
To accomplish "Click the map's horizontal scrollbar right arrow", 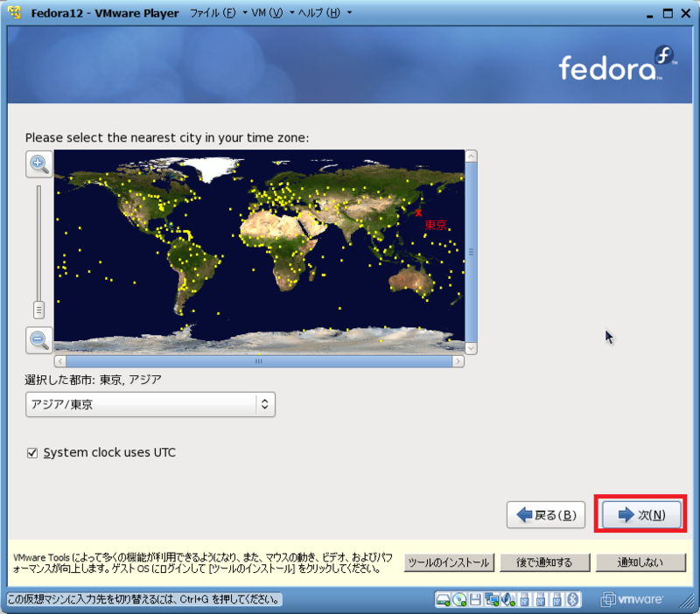I will point(458,361).
